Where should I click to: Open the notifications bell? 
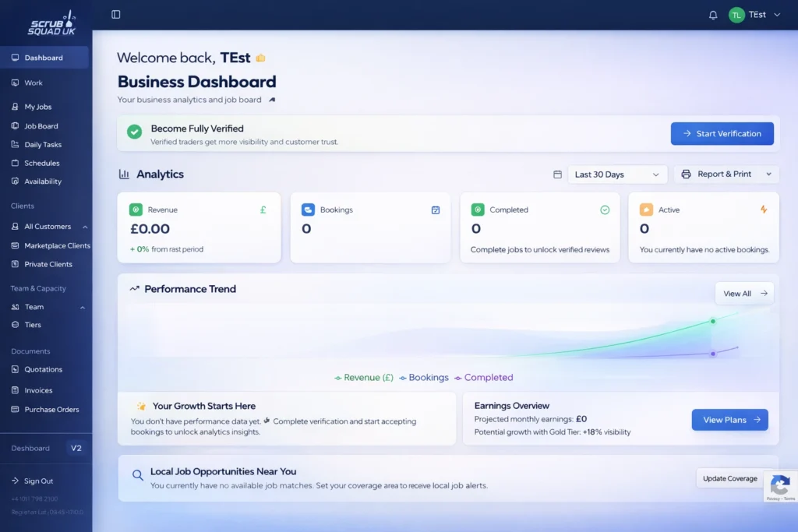coord(712,15)
